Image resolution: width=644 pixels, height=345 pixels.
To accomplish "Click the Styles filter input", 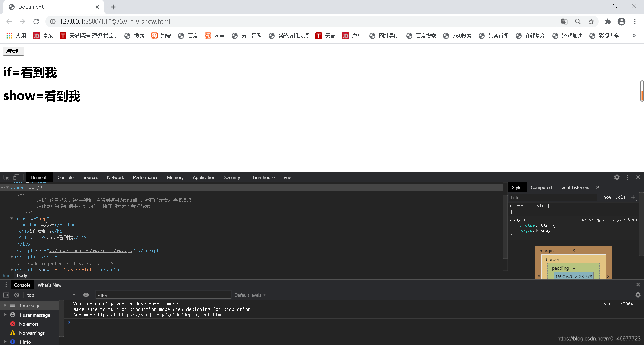I will click(553, 198).
